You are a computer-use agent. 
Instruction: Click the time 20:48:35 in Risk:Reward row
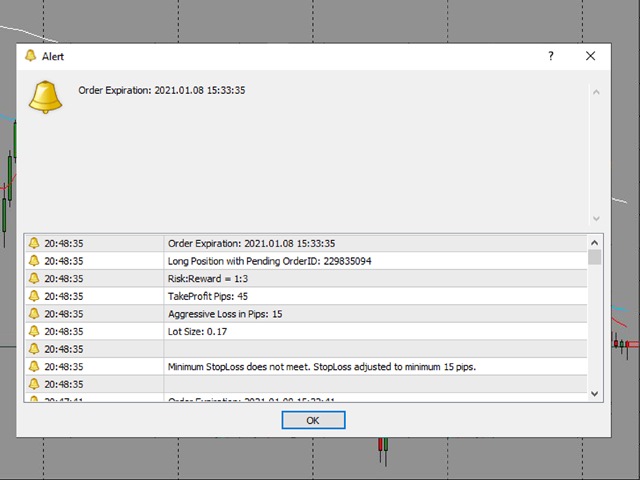64,279
